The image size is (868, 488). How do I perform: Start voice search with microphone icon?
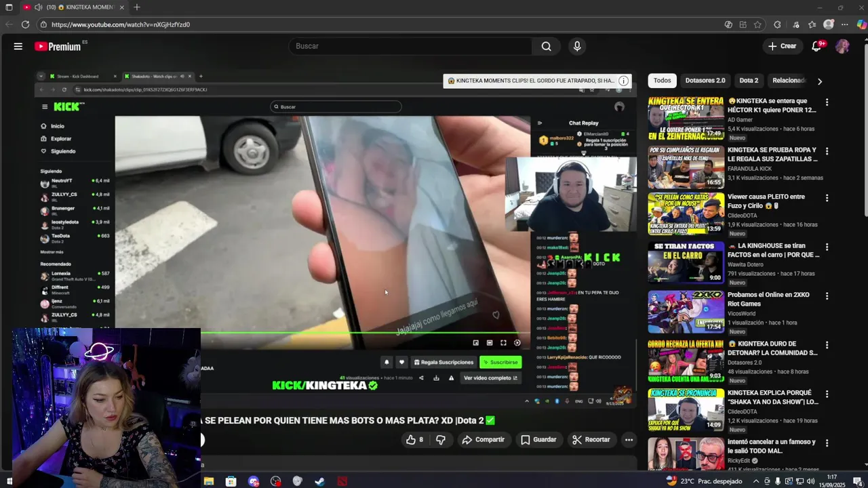tap(577, 46)
